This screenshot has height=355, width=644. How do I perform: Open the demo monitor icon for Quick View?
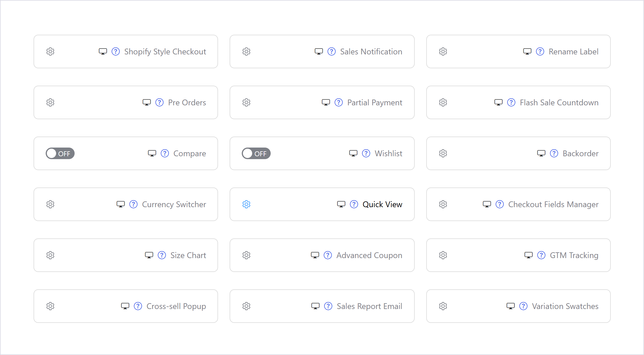coord(341,204)
